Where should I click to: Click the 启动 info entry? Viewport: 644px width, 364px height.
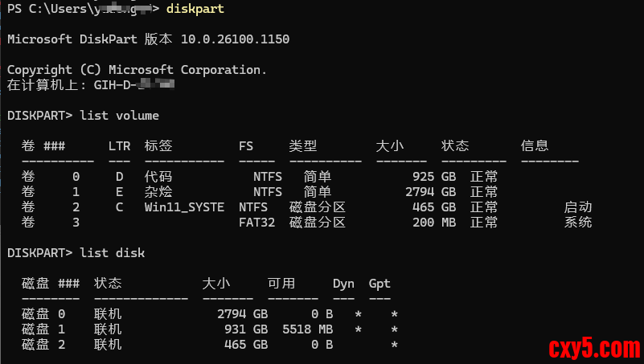tap(578, 207)
